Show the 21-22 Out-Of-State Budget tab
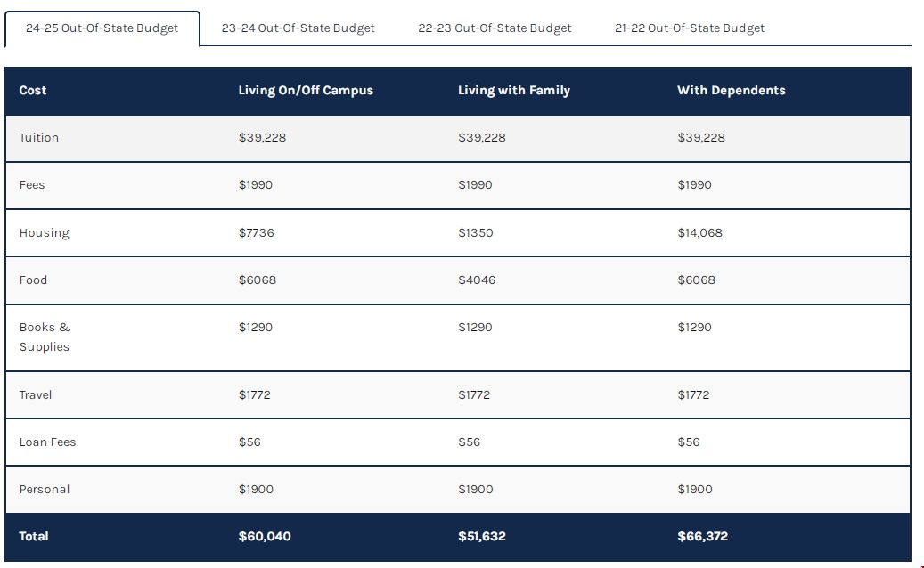The width and height of the screenshot is (924, 568). tap(689, 28)
